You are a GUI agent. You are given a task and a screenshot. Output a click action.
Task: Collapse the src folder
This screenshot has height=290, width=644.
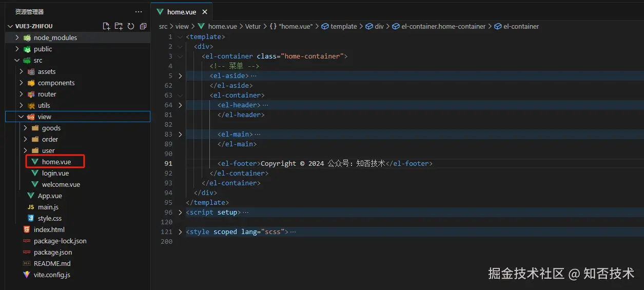click(x=17, y=60)
